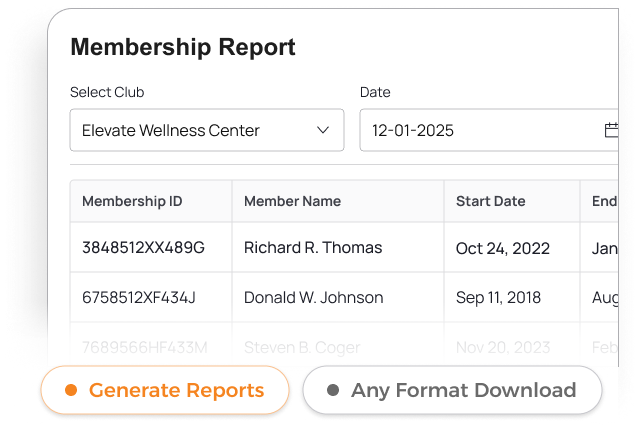Click the Oct 24, 2022 start date
This screenshot has width=640, height=427.
(x=502, y=248)
